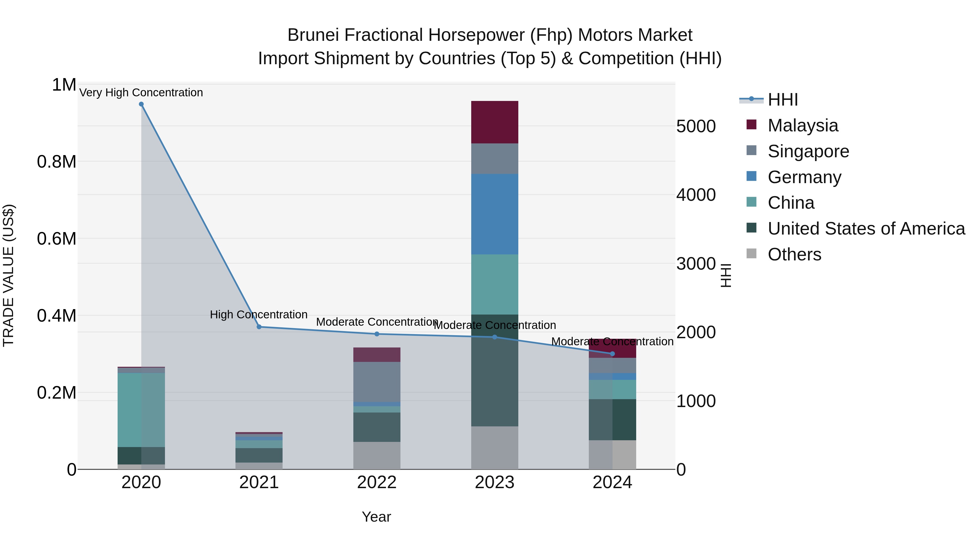980x551 pixels.
Task: Click the Year axis title
Action: pos(376,517)
